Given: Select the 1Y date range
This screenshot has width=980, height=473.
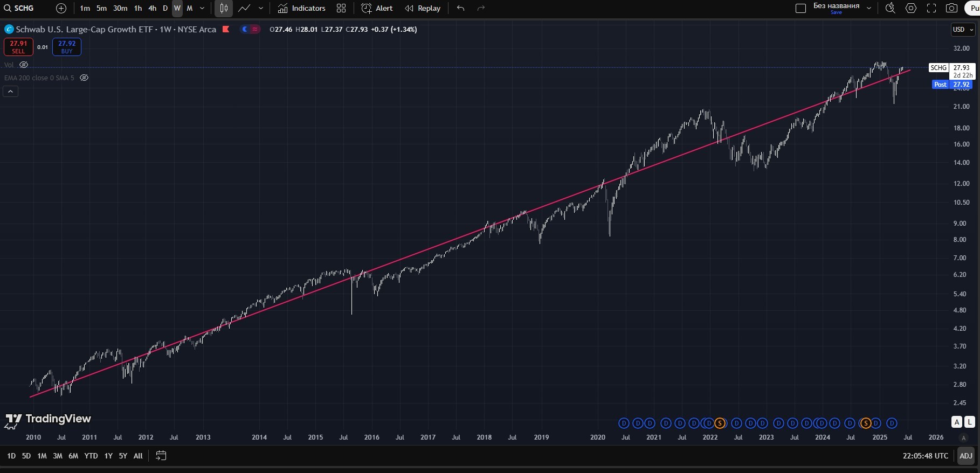Looking at the screenshot, I should tap(108, 456).
